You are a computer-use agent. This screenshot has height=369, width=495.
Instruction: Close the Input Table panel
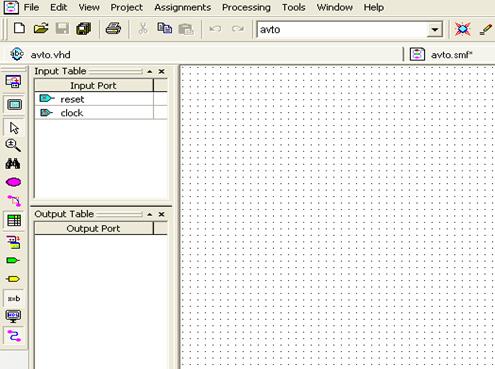pos(162,71)
